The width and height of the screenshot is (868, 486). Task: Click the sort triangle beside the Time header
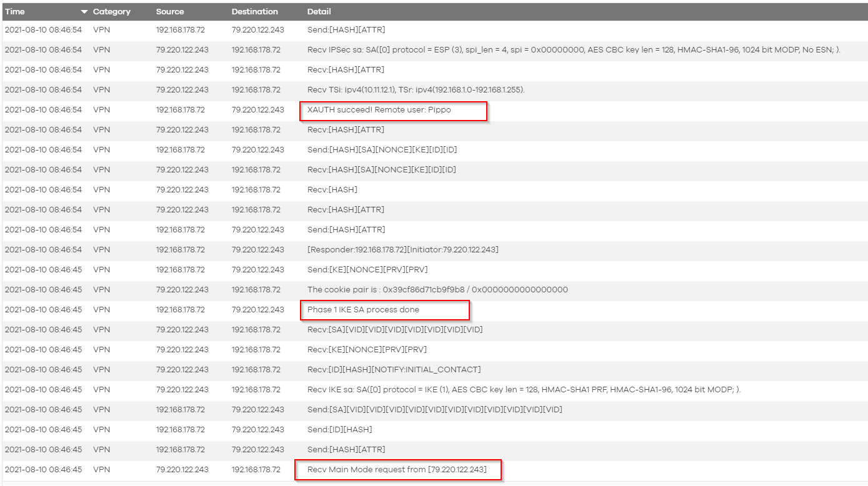[84, 11]
